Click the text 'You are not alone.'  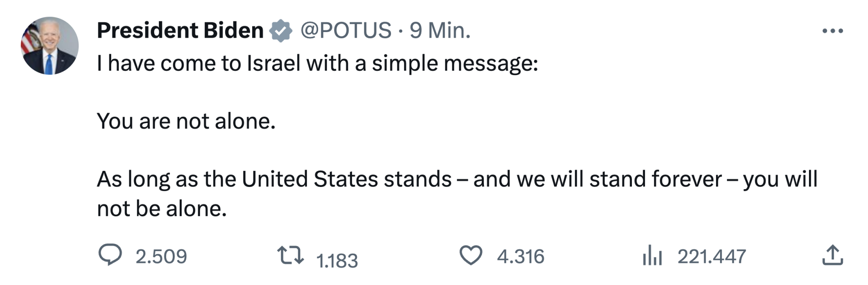pos(186,121)
